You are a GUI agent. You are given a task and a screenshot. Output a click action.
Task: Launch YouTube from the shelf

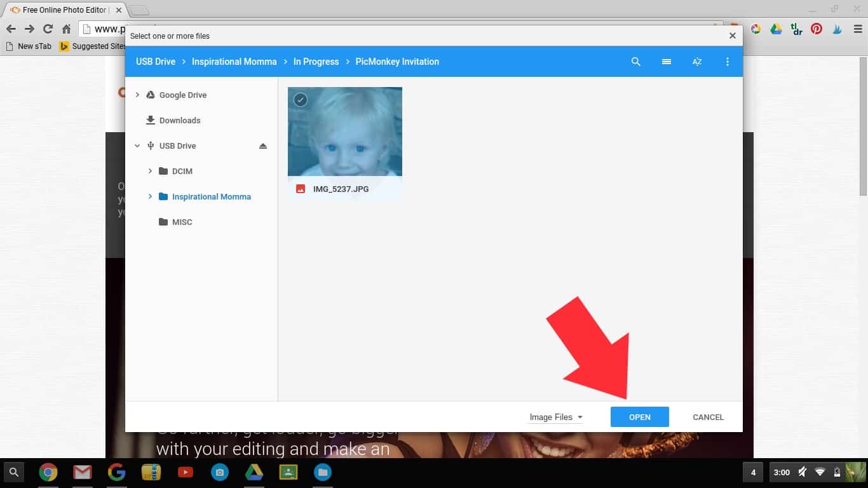186,472
